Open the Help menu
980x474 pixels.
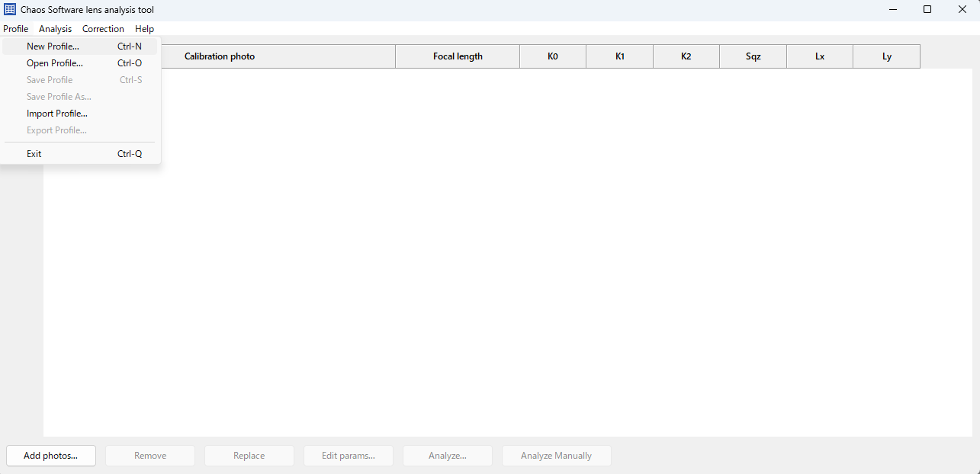coord(144,29)
